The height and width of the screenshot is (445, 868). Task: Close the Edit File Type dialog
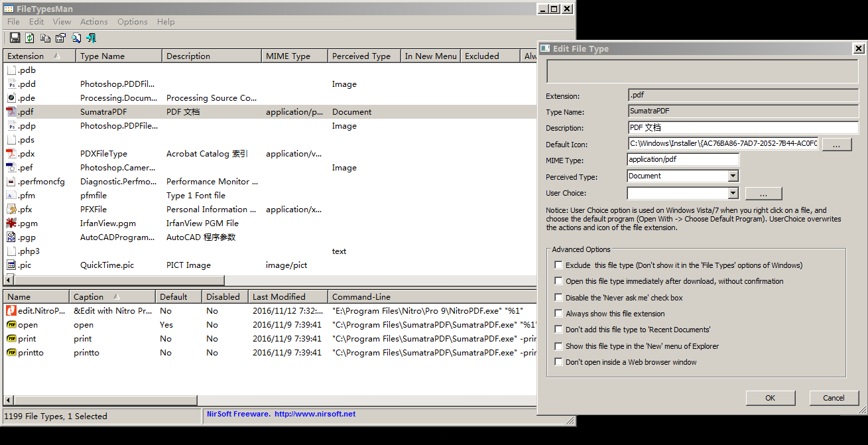858,48
